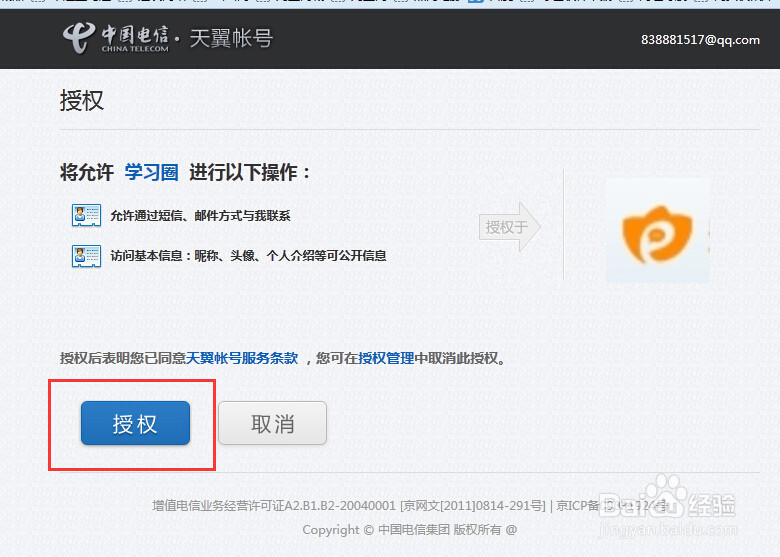The width and height of the screenshot is (780, 557).
Task: Click the 授权 page heading
Action: coord(82,101)
